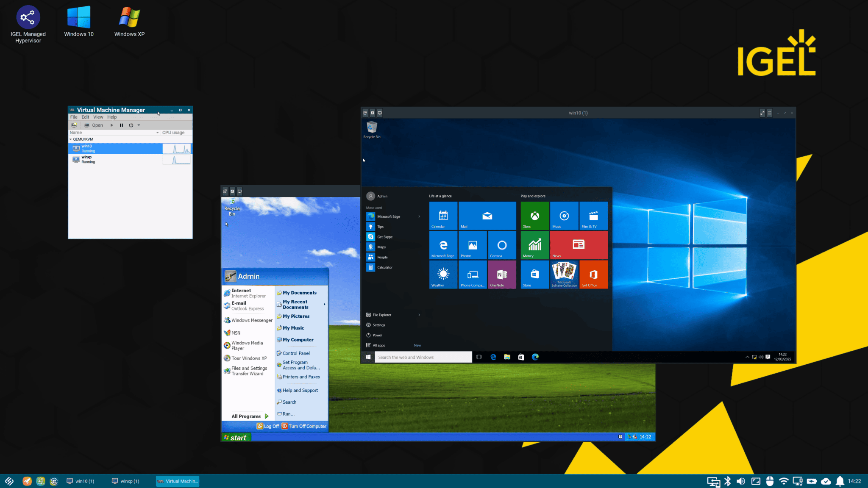Image resolution: width=868 pixels, height=488 pixels.
Task: Expand All Programs in XP start menu
Action: click(250, 416)
